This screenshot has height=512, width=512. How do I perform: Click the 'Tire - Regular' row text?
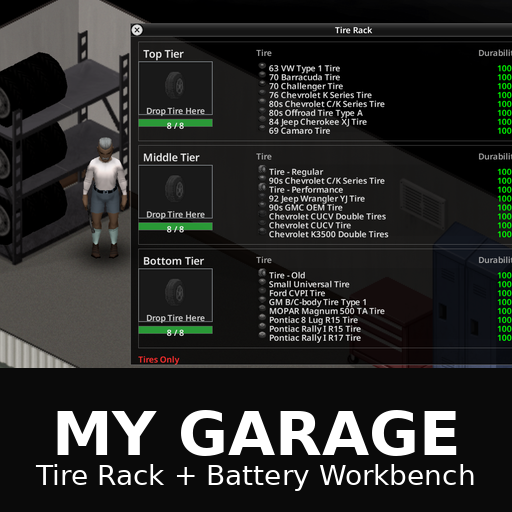tap(296, 172)
